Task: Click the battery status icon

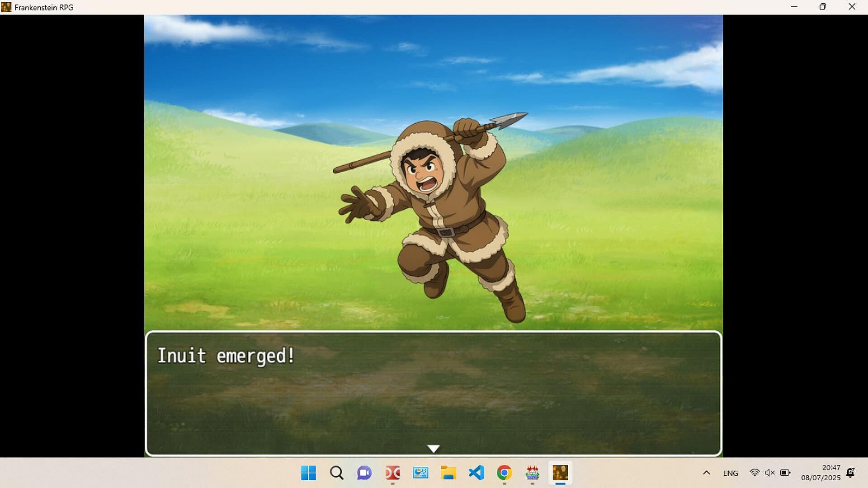Action: [x=785, y=473]
